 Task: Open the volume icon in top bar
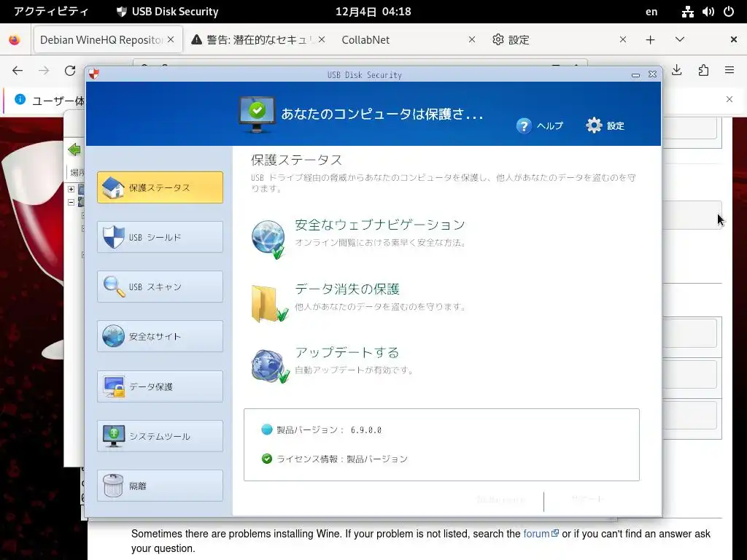coord(708,12)
